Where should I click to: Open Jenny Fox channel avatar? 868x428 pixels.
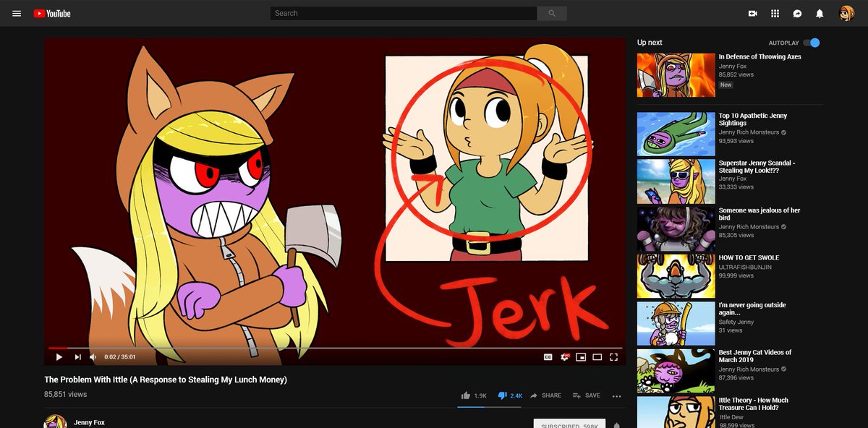[x=55, y=422]
